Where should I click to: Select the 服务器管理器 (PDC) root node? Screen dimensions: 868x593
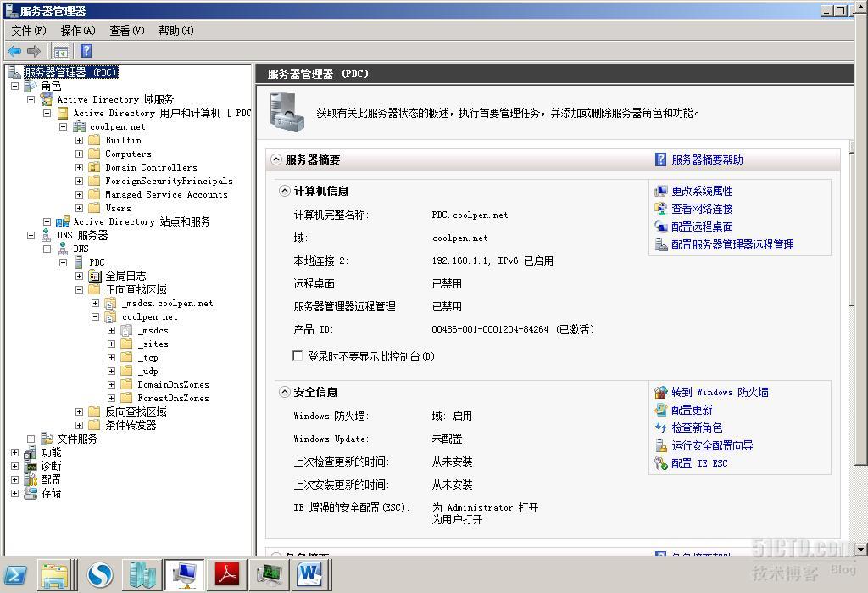(71, 72)
